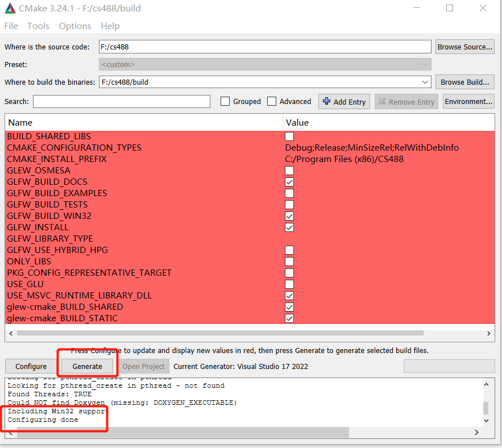
Task: Click the Remove Entry button
Action: pyautogui.click(x=406, y=102)
